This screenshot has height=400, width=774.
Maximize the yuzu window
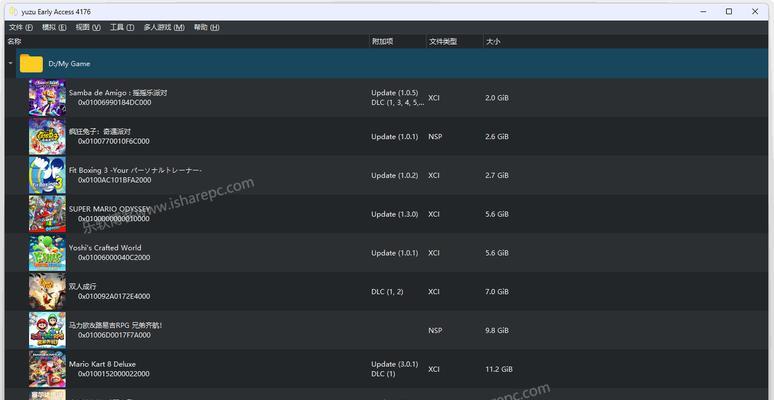click(x=729, y=11)
